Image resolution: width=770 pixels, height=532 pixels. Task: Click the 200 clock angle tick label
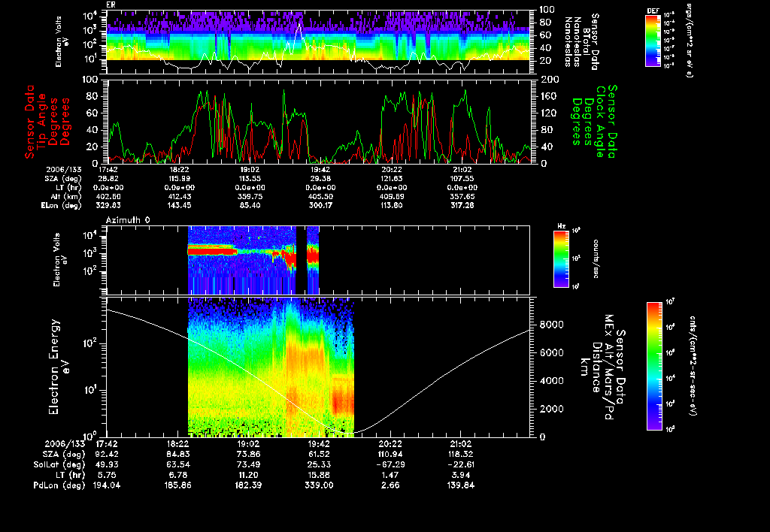(549, 80)
